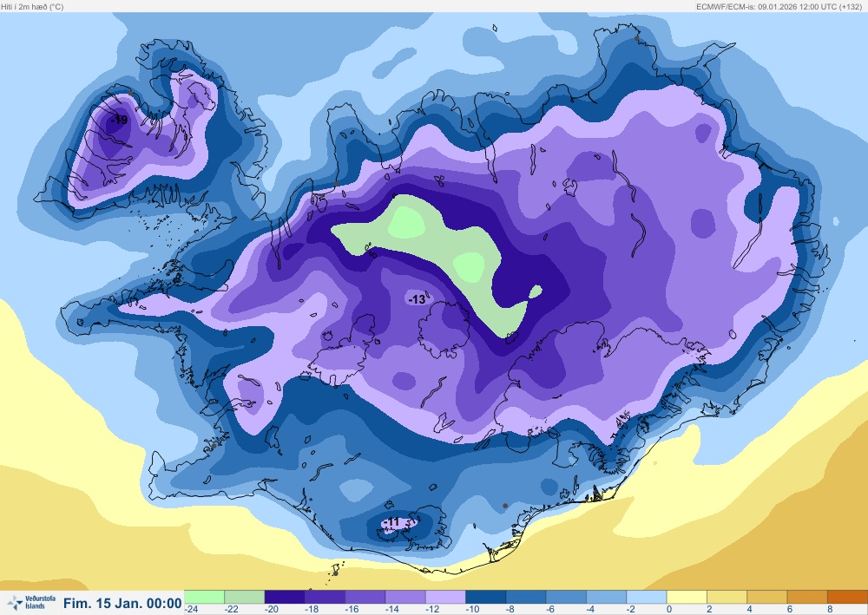This screenshot has height=615, width=868.
Task: Select the legend swatch between -10 and -8
Action: [485, 597]
